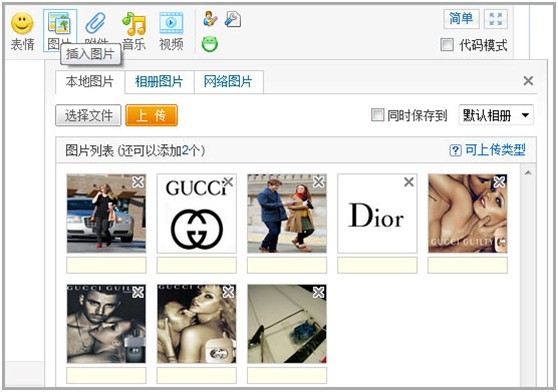The width and height of the screenshot is (558, 392).
Task: Enable the 代码模式 checkbox
Action: click(x=447, y=45)
